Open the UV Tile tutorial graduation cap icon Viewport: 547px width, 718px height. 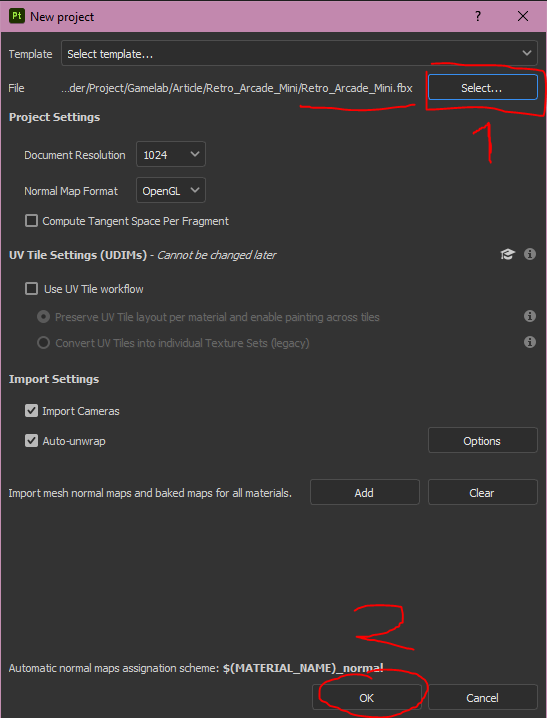click(x=507, y=254)
